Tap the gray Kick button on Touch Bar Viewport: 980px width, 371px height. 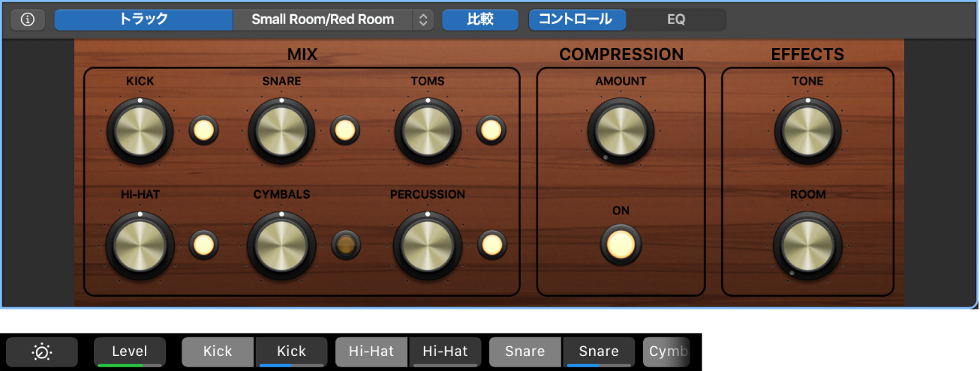[218, 352]
